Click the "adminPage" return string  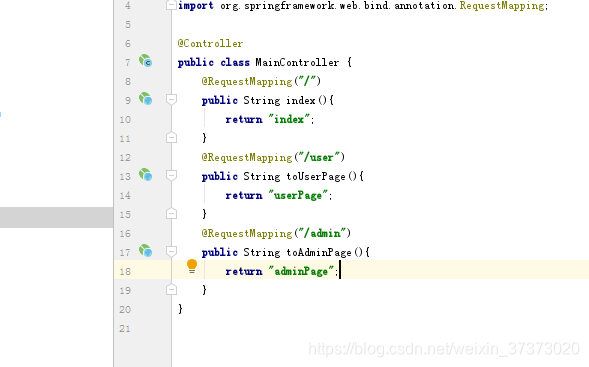[301, 271]
